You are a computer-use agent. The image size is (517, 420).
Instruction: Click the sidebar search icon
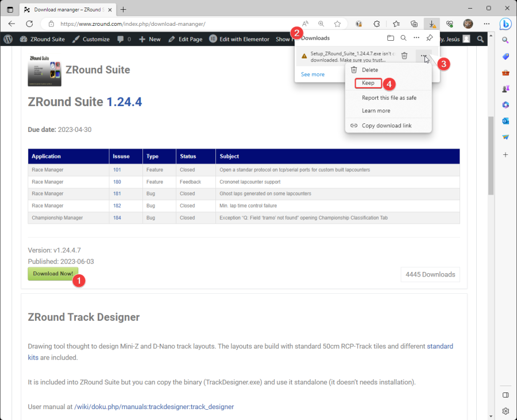pyautogui.click(x=506, y=40)
